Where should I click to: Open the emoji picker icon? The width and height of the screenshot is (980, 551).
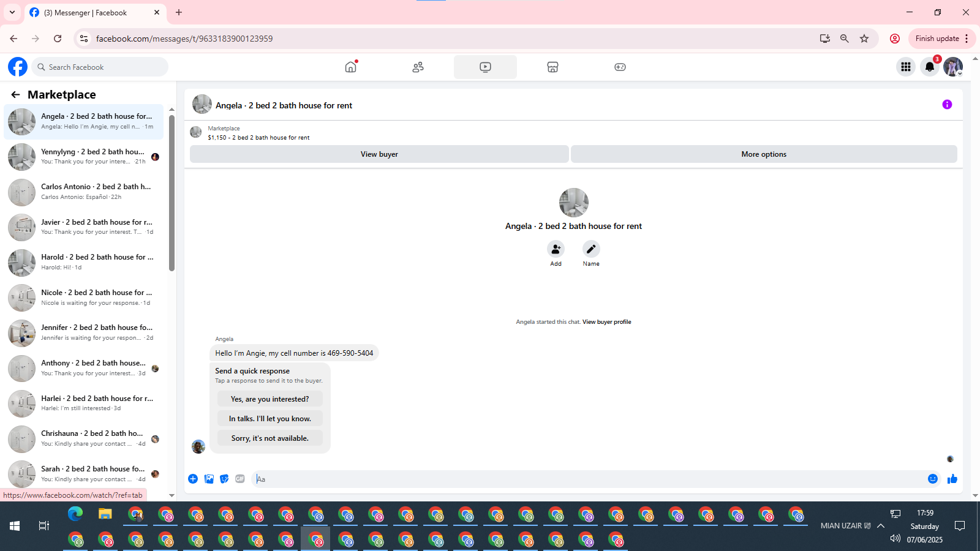(933, 479)
